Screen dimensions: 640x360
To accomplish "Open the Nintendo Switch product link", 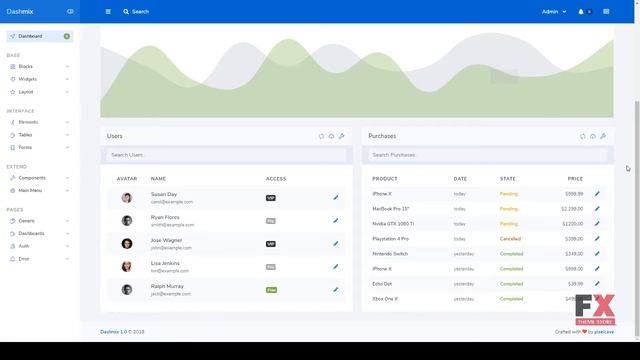I will coord(390,254).
